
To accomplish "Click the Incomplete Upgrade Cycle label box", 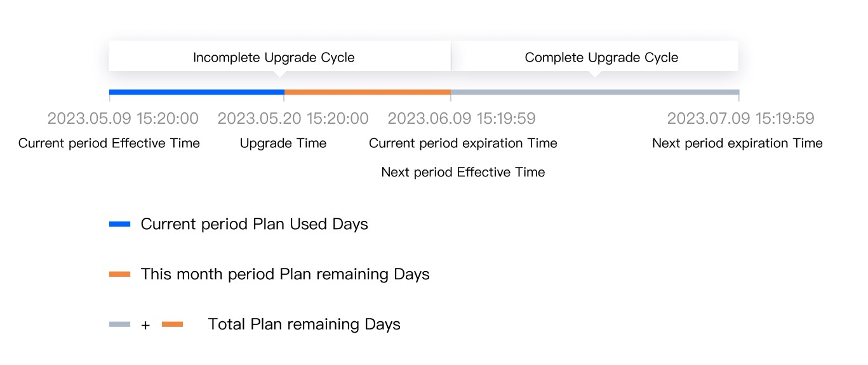I will [x=274, y=58].
